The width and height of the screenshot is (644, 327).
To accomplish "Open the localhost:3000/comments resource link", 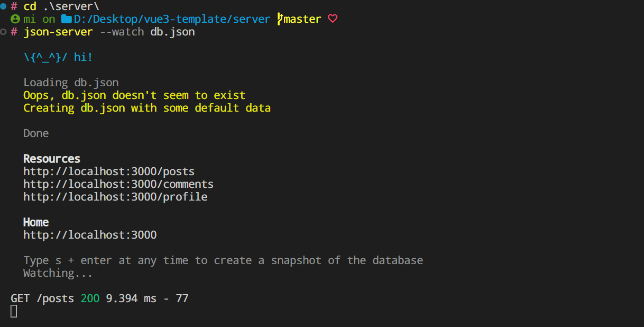I will coord(118,184).
